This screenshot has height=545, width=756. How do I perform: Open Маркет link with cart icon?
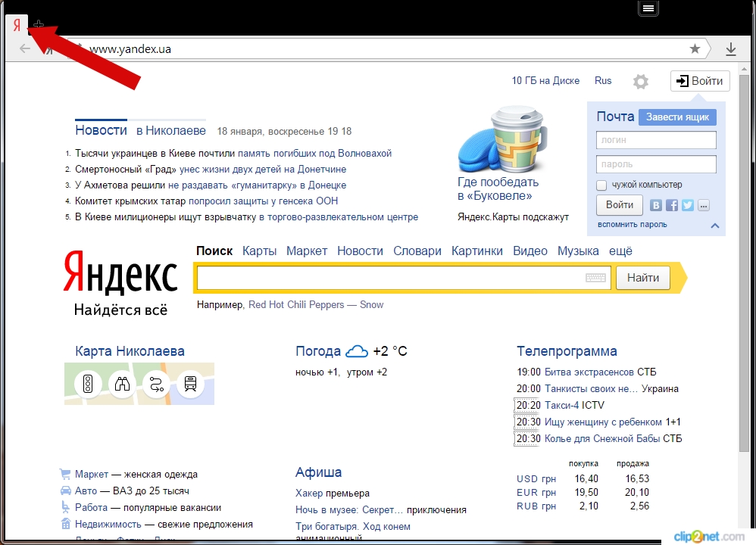click(92, 474)
